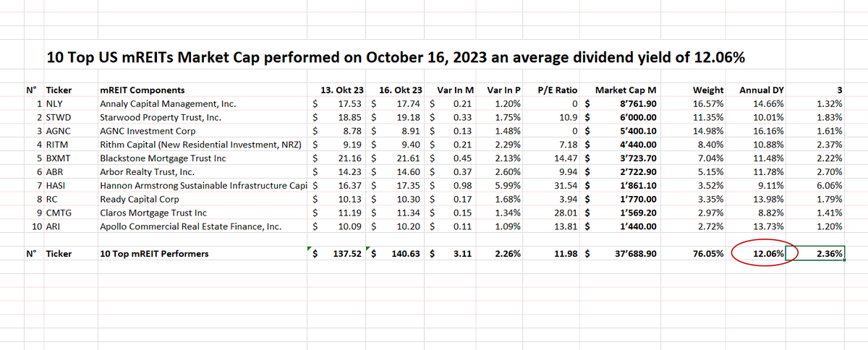
Task: Click CMTG P/E ratio 28.01
Action: point(566,213)
